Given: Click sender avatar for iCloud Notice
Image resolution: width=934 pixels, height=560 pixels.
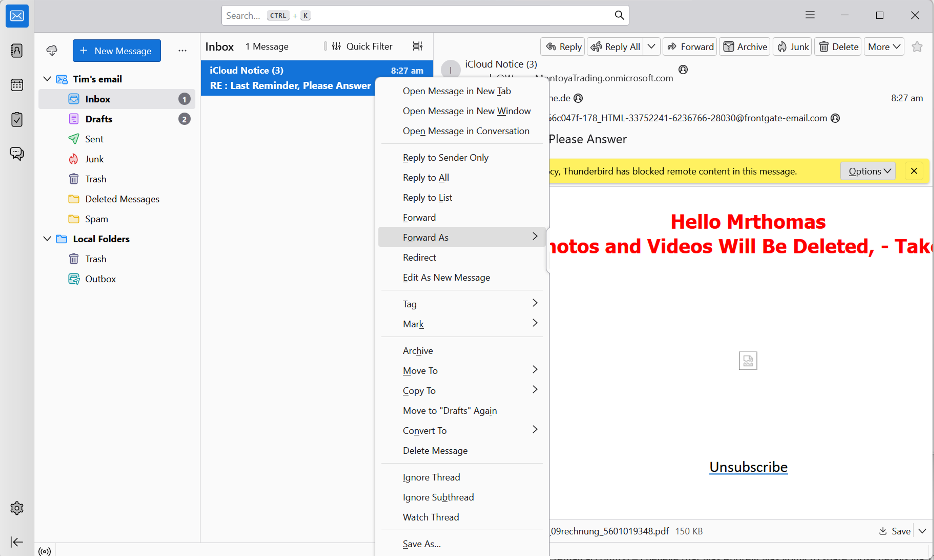Looking at the screenshot, I should tap(450, 70).
